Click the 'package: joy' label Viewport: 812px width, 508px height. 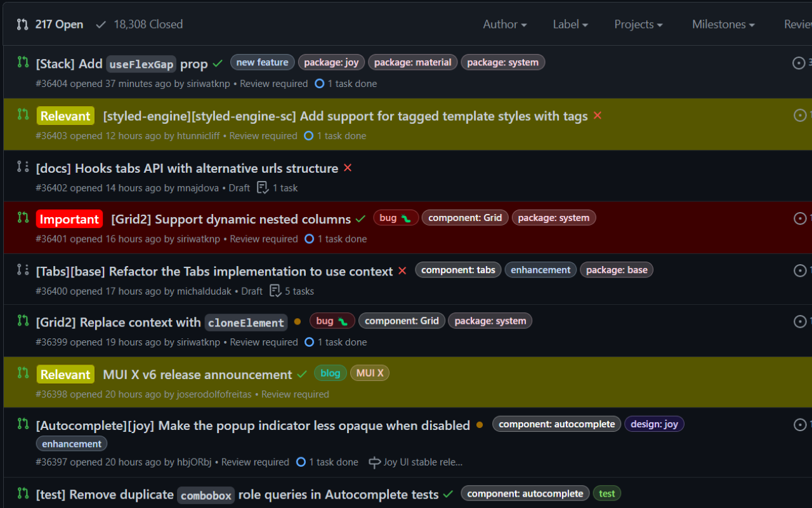(x=331, y=62)
